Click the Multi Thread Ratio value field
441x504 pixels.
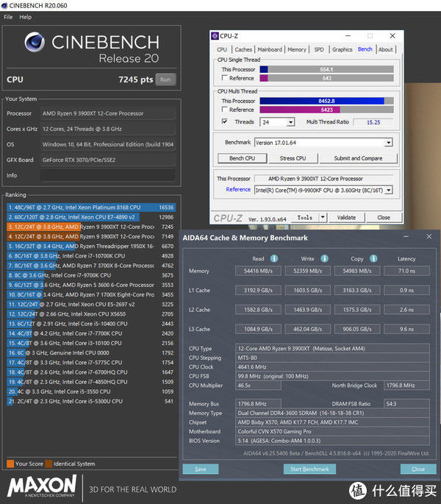click(373, 122)
